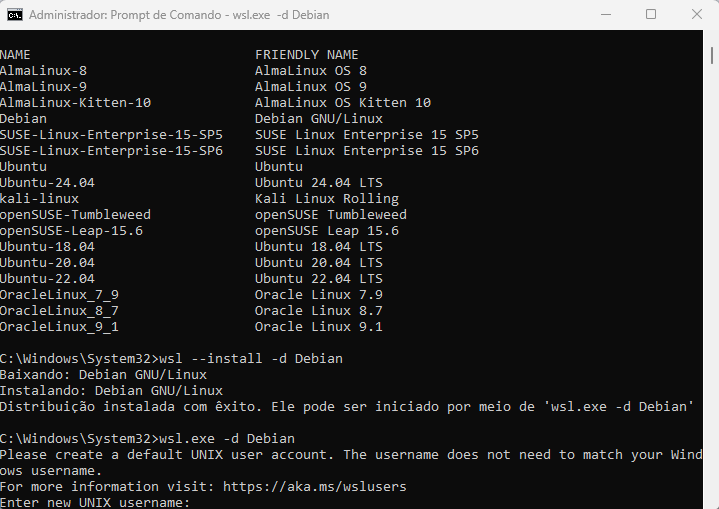Select kali-linux in the NAME column

coord(39,199)
